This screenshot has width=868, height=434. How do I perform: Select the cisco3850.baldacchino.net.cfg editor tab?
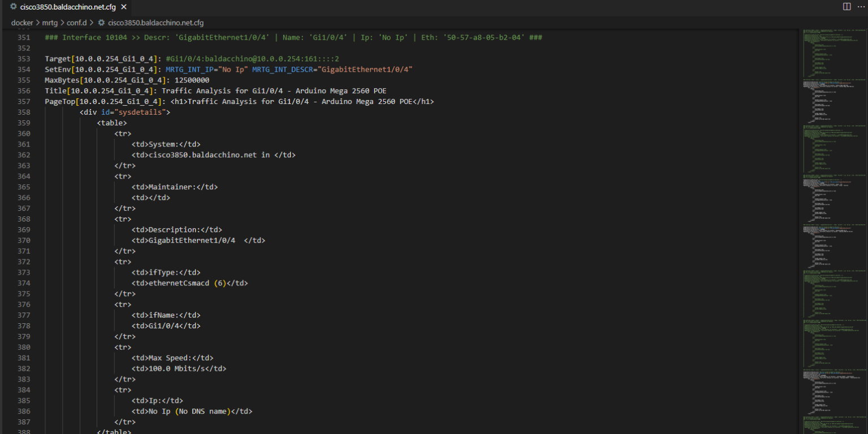coord(68,7)
